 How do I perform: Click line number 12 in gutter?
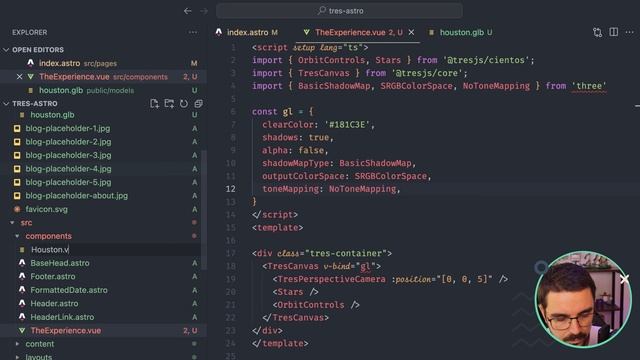[230, 189]
